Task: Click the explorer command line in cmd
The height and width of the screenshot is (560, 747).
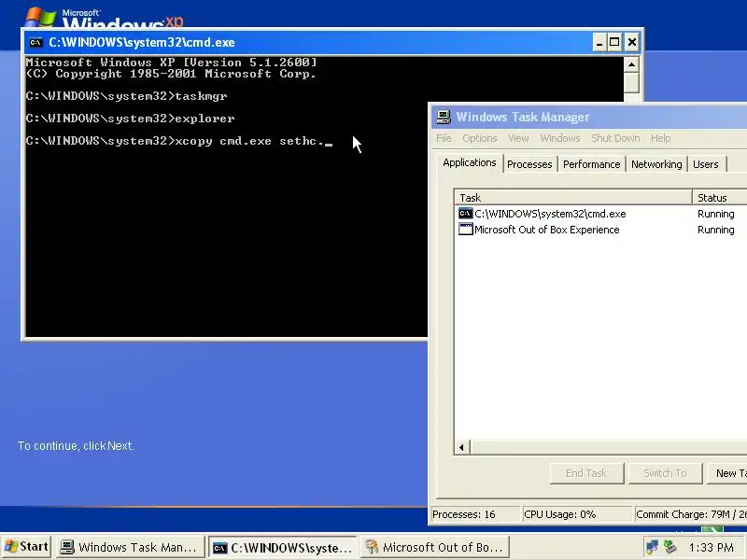Action: coord(130,119)
